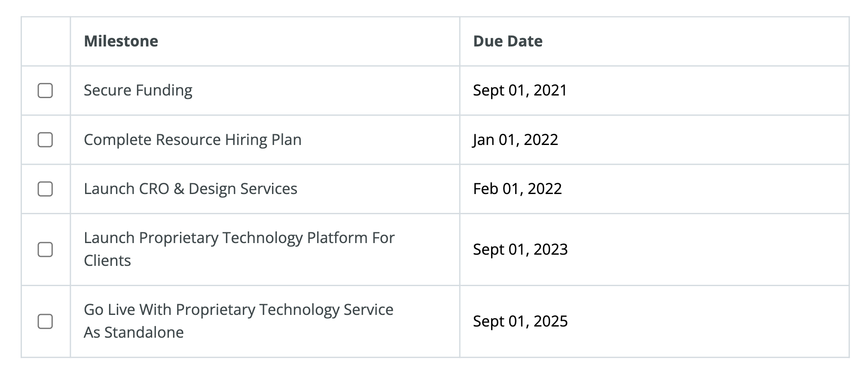This screenshot has height=376, width=868.
Task: Select the Sept 01, 2025 due date
Action: [520, 321]
